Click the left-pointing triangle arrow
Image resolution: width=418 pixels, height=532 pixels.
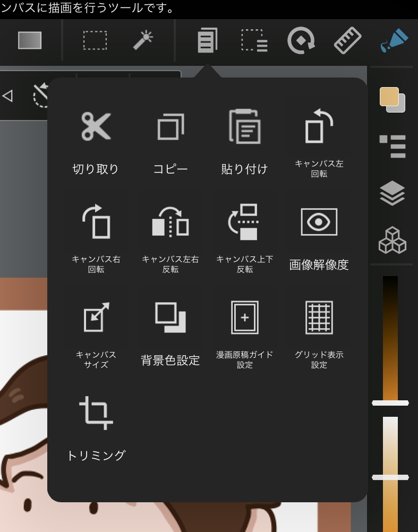point(7,96)
